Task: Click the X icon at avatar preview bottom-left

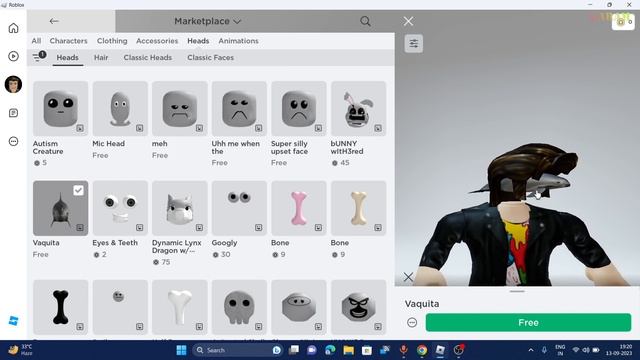Action: [x=408, y=277]
